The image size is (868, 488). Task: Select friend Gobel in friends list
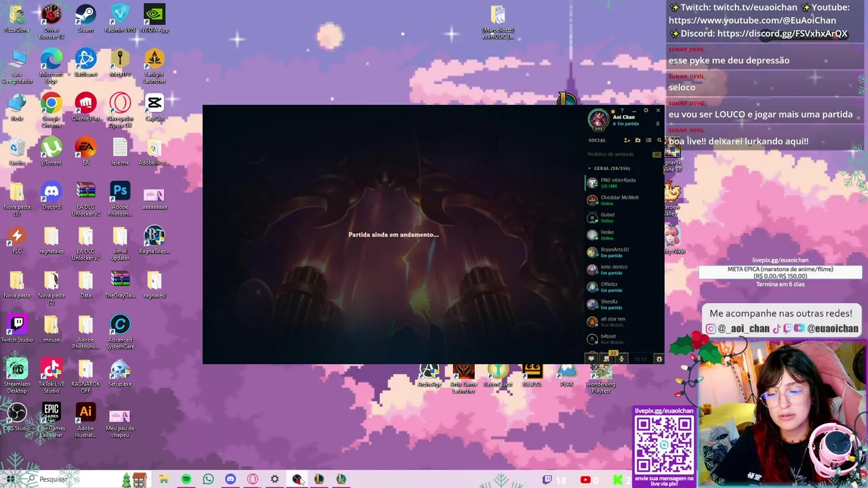tap(624, 218)
